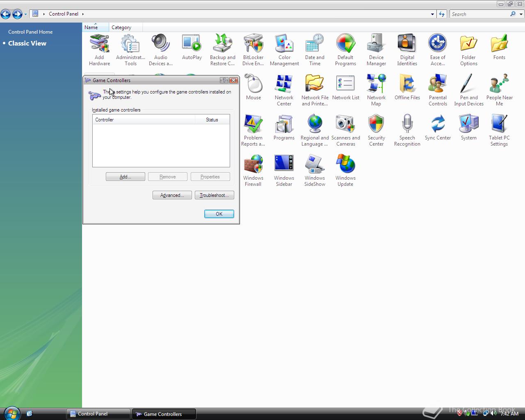Image resolution: width=525 pixels, height=420 pixels.
Task: Expand address bar history dropdown
Action: tap(432, 14)
